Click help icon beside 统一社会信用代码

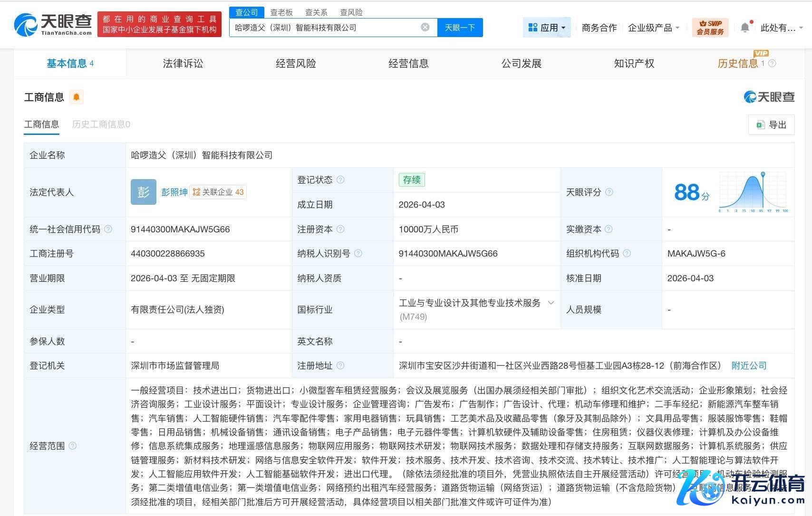point(108,229)
